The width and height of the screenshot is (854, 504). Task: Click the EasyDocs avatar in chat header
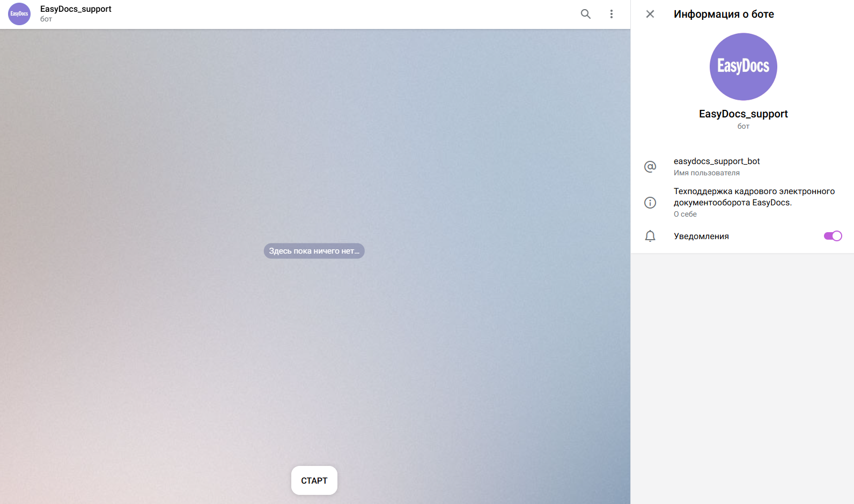click(x=19, y=14)
